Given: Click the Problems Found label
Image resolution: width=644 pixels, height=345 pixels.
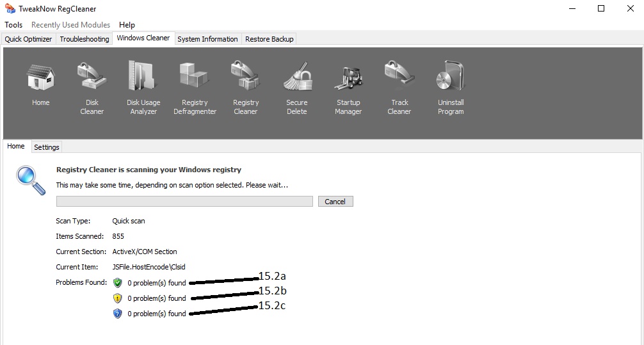Looking at the screenshot, I should (x=81, y=282).
